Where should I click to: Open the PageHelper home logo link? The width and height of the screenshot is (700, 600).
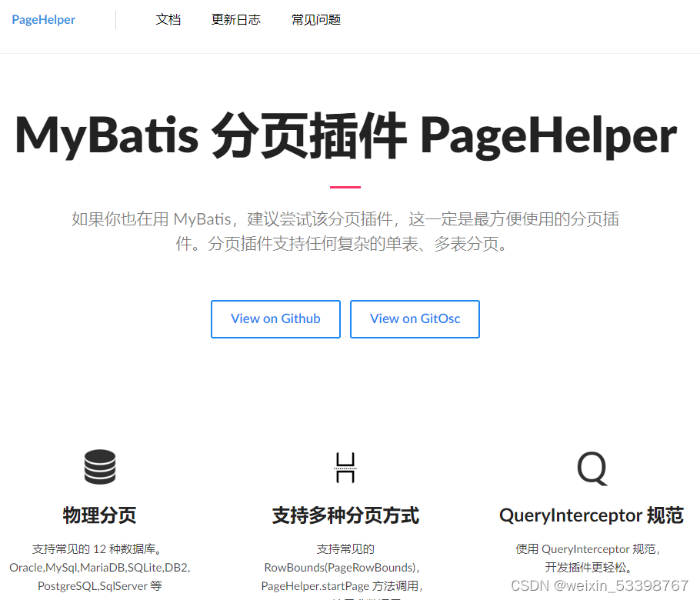43,20
